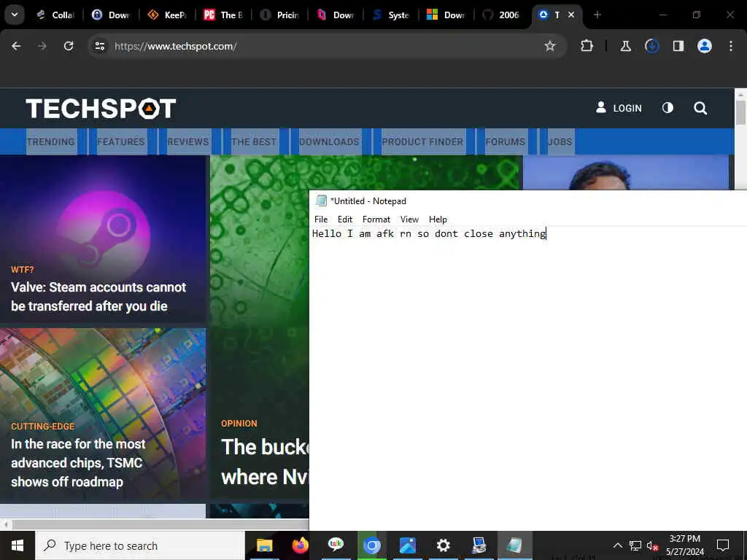Open the computer setup icon on taskbar
The image size is (747, 560).
479,545
